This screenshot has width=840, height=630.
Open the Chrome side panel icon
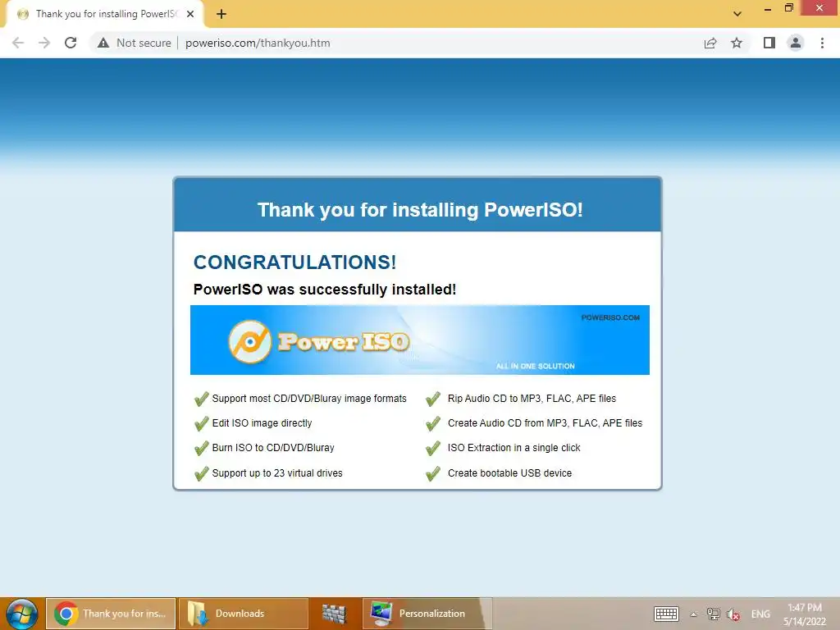tap(769, 43)
